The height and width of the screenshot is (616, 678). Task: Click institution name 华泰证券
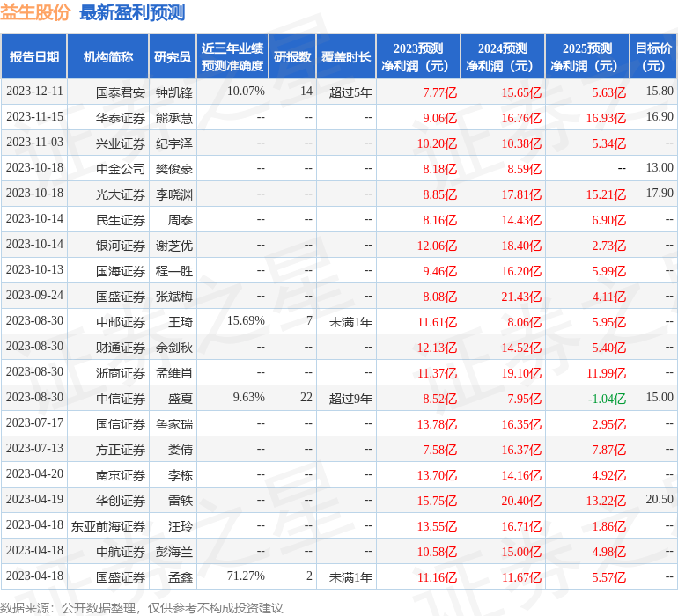coord(121,118)
